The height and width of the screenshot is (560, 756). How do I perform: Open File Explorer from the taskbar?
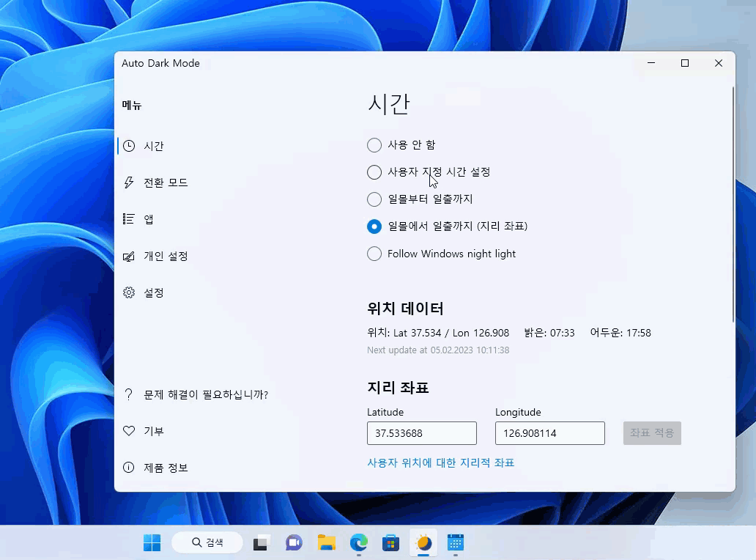coord(327,543)
